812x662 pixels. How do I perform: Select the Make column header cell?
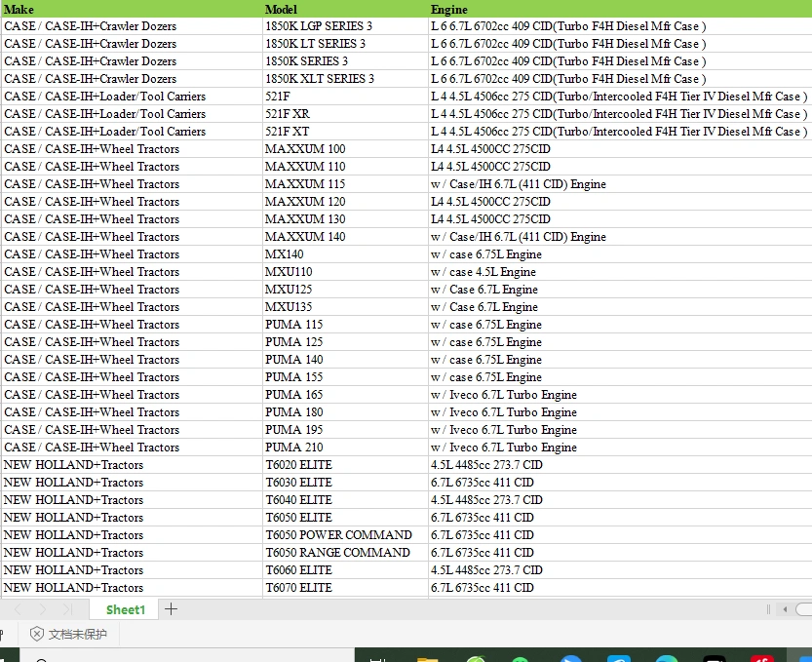pyautogui.click(x=131, y=9)
